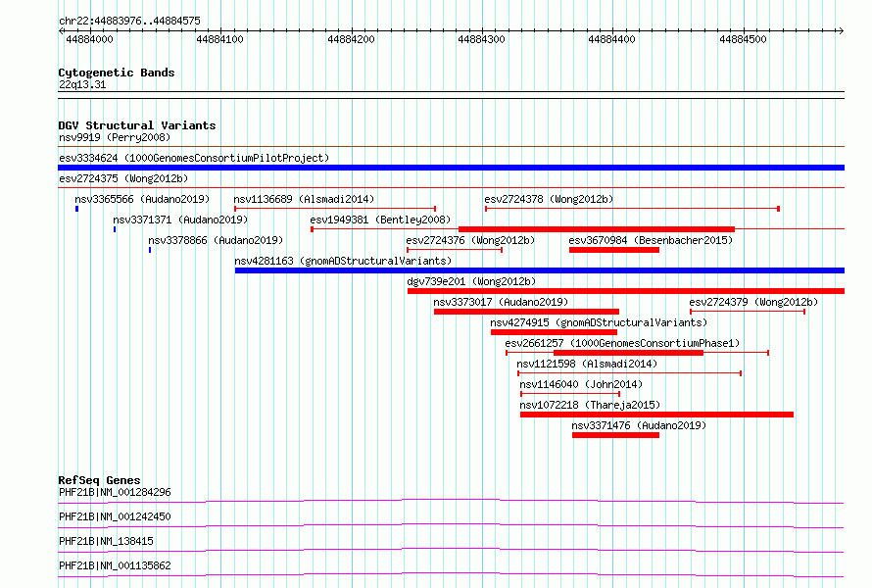The image size is (872, 588).
Task: Click nsv3373017 (Audano2019) label
Action: [501, 302]
